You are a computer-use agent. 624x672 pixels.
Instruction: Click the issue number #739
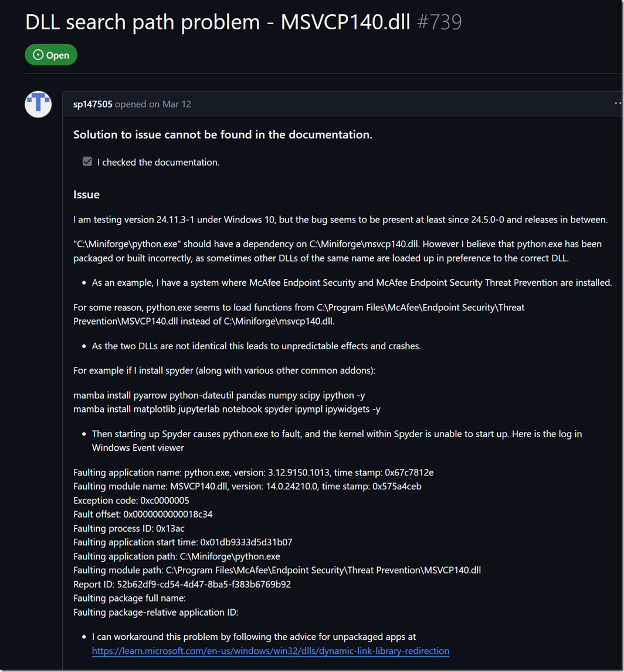[439, 22]
